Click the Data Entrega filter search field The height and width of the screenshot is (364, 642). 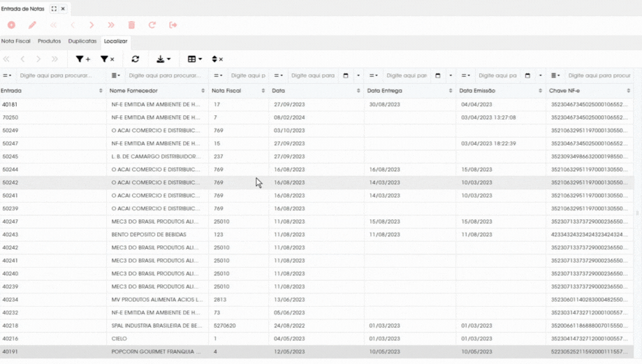(407, 75)
